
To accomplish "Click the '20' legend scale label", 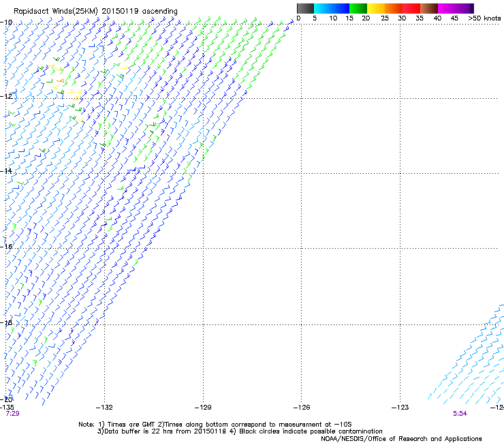I will point(366,18).
